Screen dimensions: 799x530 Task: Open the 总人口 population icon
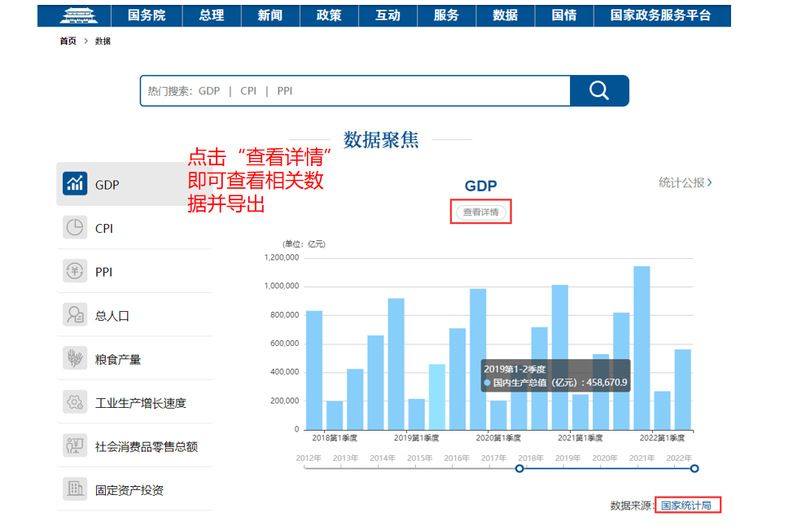click(x=75, y=315)
